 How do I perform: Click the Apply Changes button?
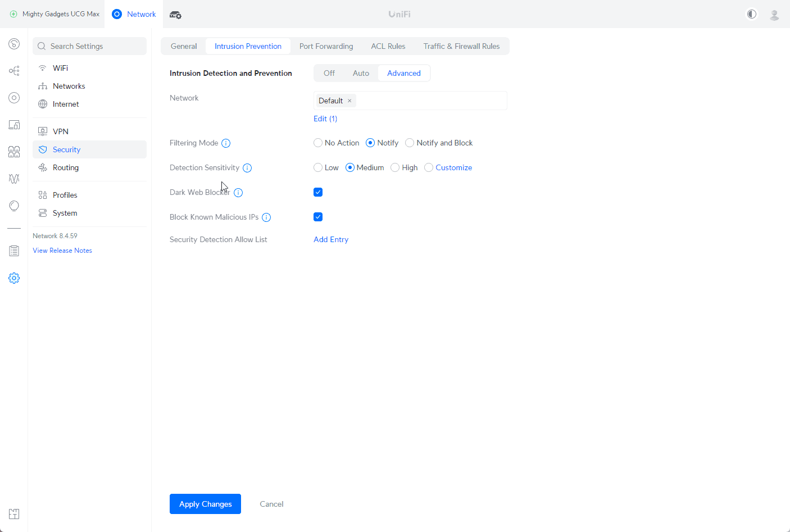205,504
